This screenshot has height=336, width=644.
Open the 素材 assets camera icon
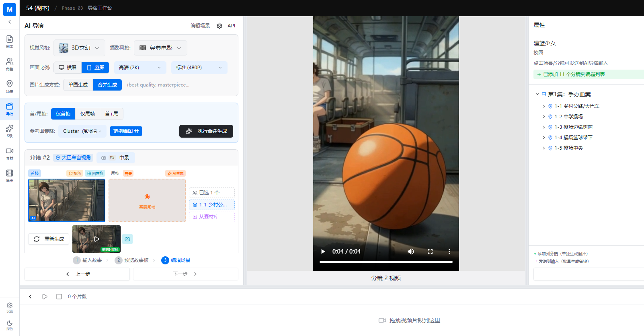coord(10,153)
